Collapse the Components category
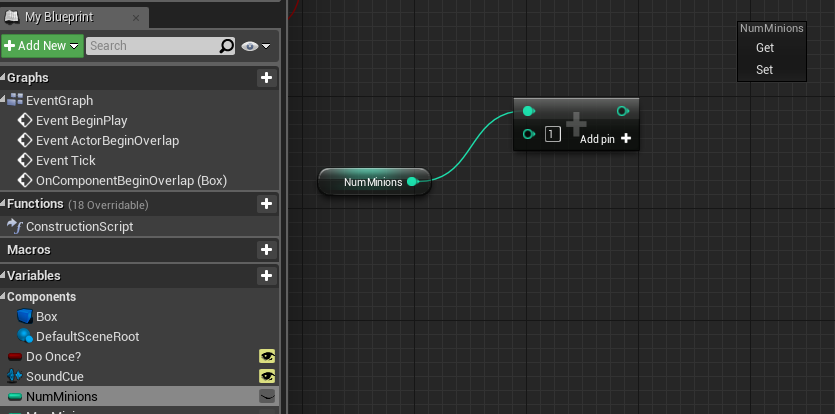835x414 pixels. pyautogui.click(x=3, y=296)
